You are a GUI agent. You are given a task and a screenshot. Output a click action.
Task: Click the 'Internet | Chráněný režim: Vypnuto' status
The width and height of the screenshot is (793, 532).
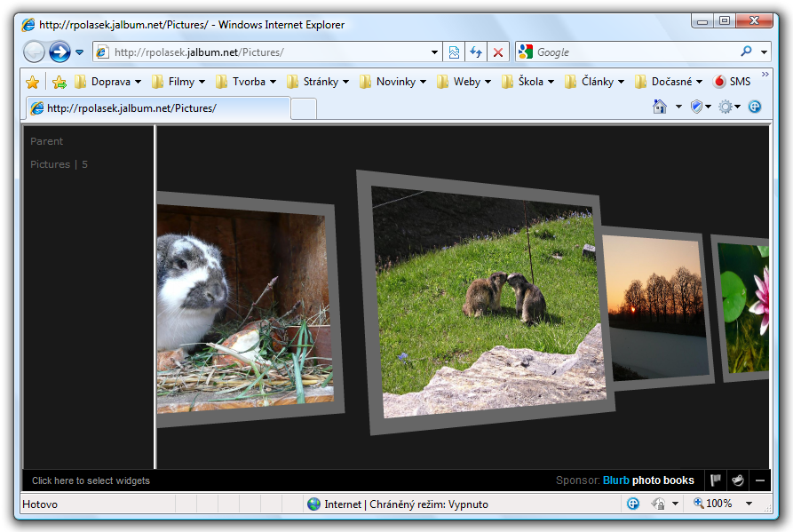[406, 504]
